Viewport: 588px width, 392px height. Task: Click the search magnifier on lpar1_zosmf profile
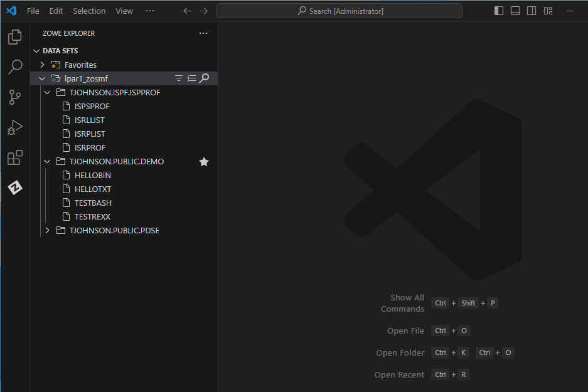pyautogui.click(x=204, y=78)
